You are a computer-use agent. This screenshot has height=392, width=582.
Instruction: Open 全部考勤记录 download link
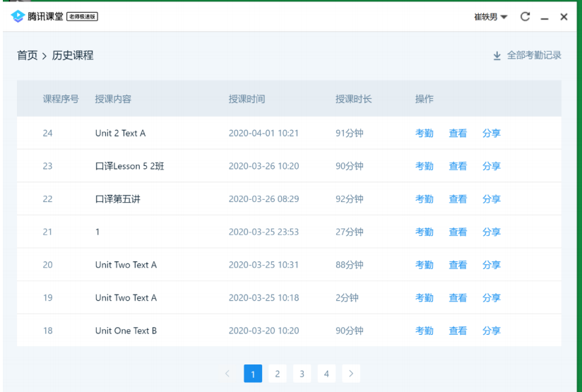534,55
